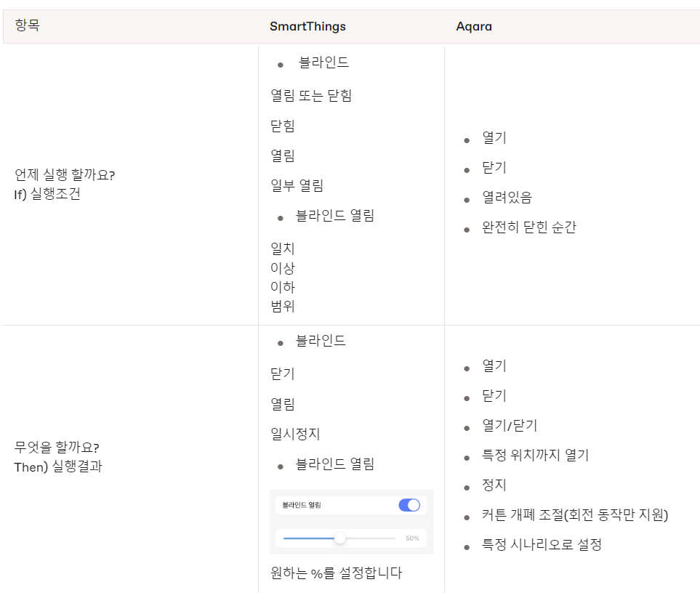Click 특정 위치까지 열기 in Aqara list

pyautogui.click(x=535, y=456)
